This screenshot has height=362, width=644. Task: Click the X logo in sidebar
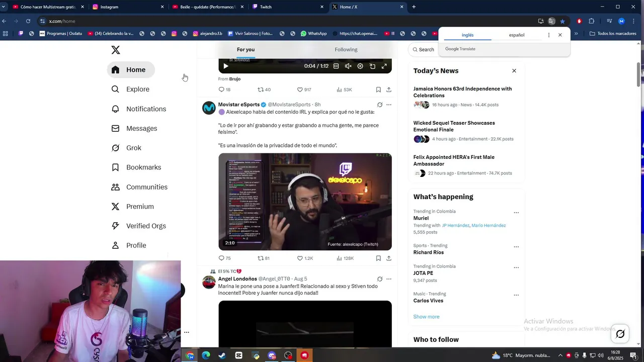pyautogui.click(x=116, y=50)
